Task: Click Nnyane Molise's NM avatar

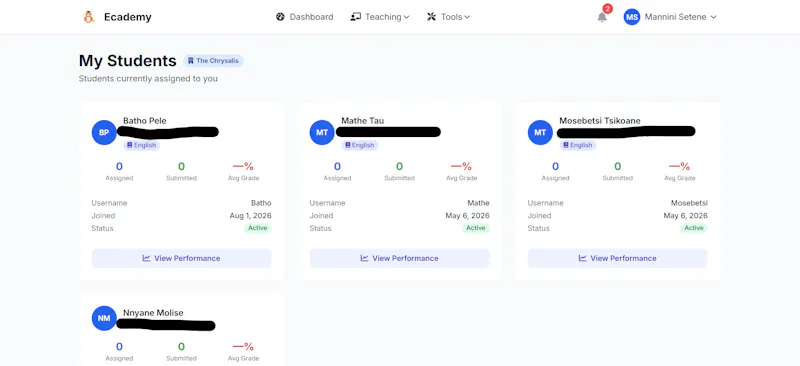Action: (x=104, y=318)
